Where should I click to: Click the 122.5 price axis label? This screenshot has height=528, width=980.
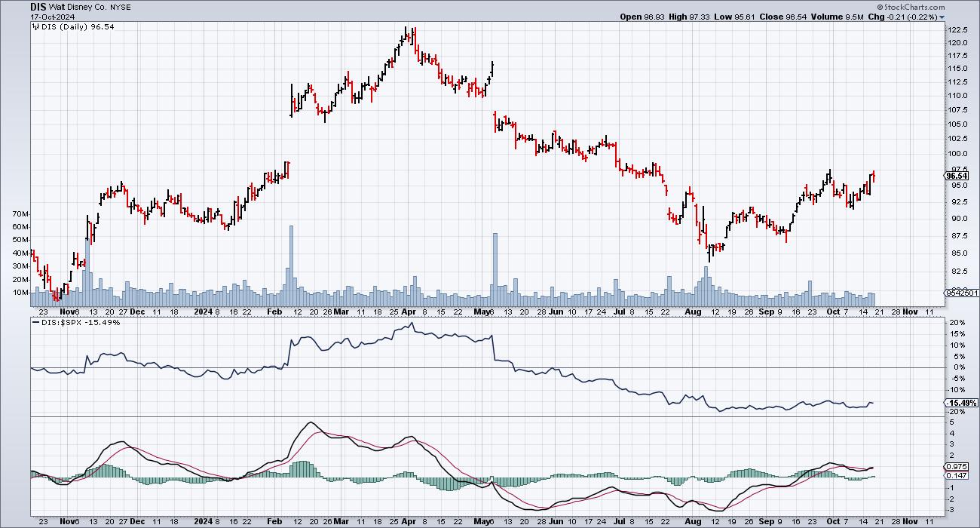(x=958, y=29)
